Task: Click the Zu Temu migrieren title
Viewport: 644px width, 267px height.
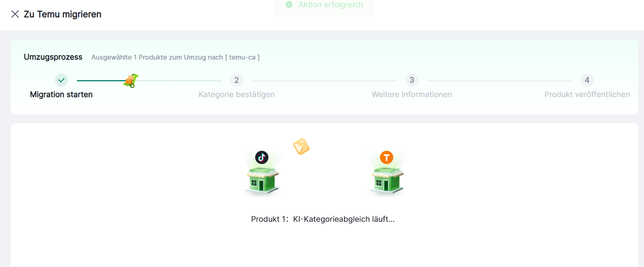Action: (x=63, y=14)
